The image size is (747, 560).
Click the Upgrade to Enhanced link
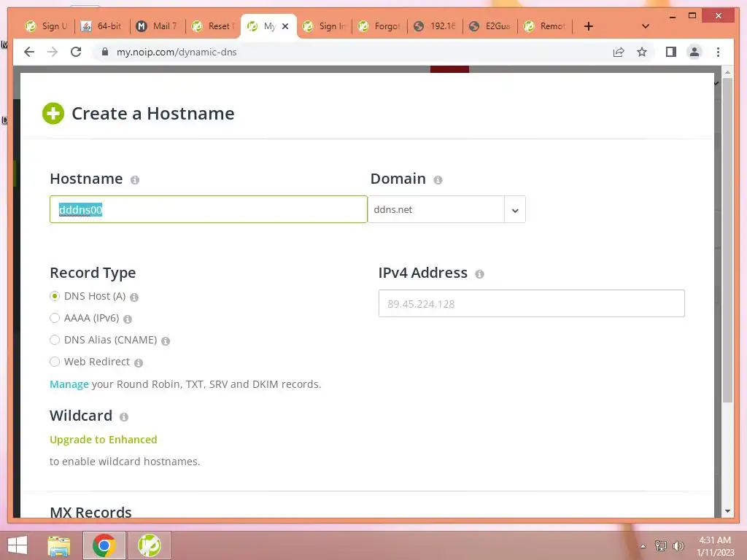click(104, 440)
